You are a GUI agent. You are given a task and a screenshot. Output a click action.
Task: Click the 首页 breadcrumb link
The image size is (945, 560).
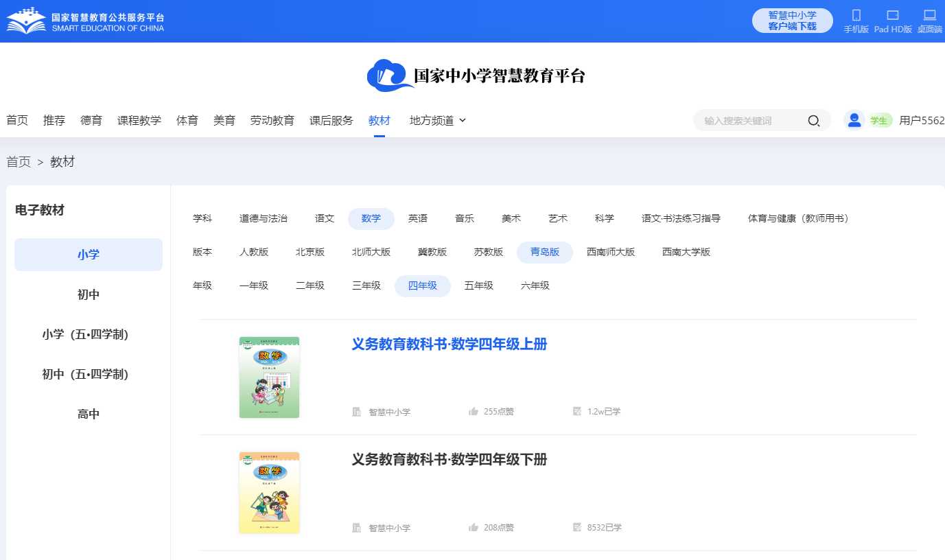(x=19, y=162)
